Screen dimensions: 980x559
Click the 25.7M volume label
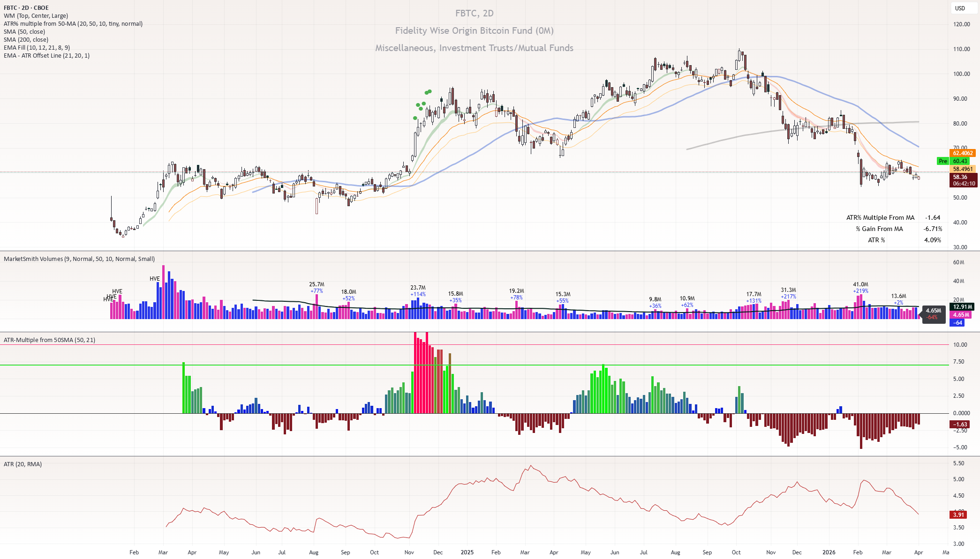click(x=317, y=284)
